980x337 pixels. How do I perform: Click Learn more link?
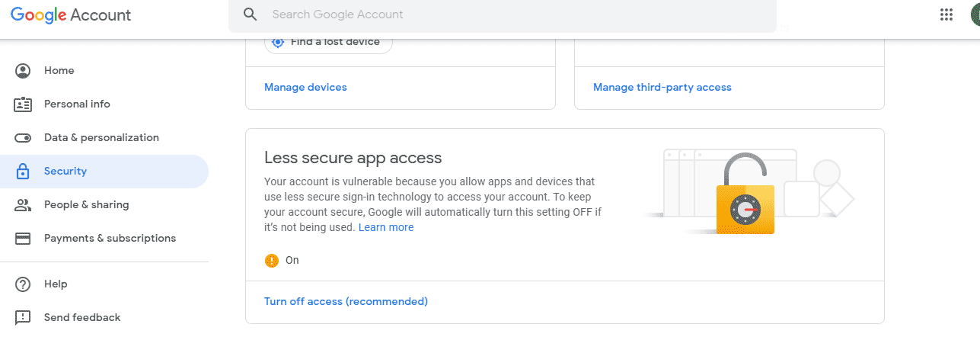386,227
